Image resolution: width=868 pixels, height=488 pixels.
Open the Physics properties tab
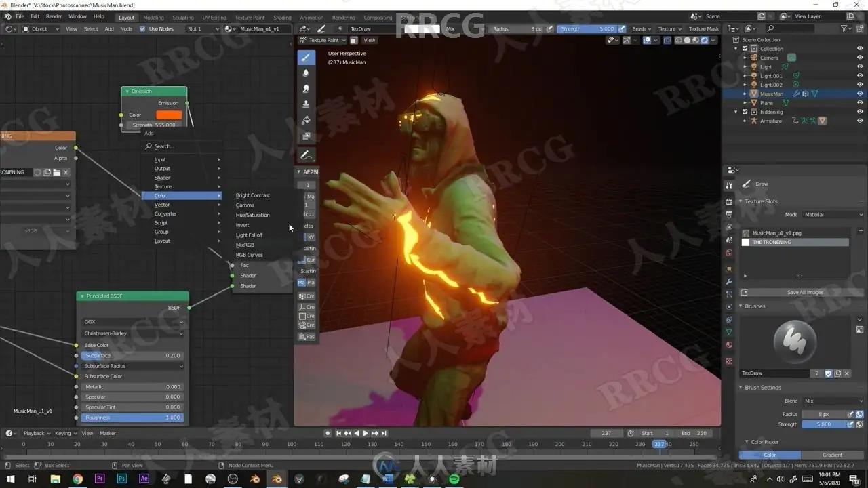click(x=729, y=307)
